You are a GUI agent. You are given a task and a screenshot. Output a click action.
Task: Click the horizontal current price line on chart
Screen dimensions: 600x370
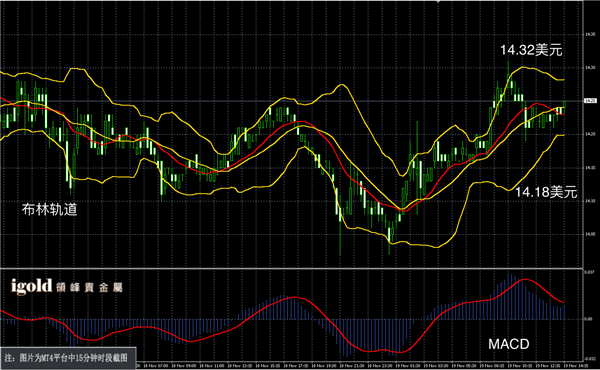tap(292, 101)
